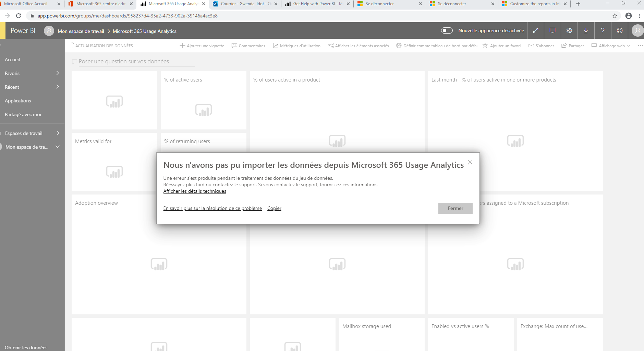This screenshot has height=351, width=644.
Task: Bookmark this page with the star icon
Action: click(615, 16)
